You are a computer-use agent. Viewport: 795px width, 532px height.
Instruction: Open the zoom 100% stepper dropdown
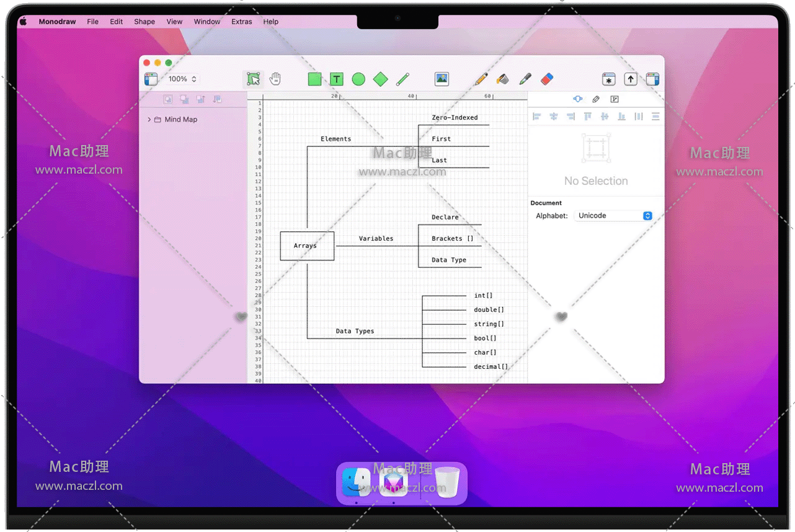(183, 79)
